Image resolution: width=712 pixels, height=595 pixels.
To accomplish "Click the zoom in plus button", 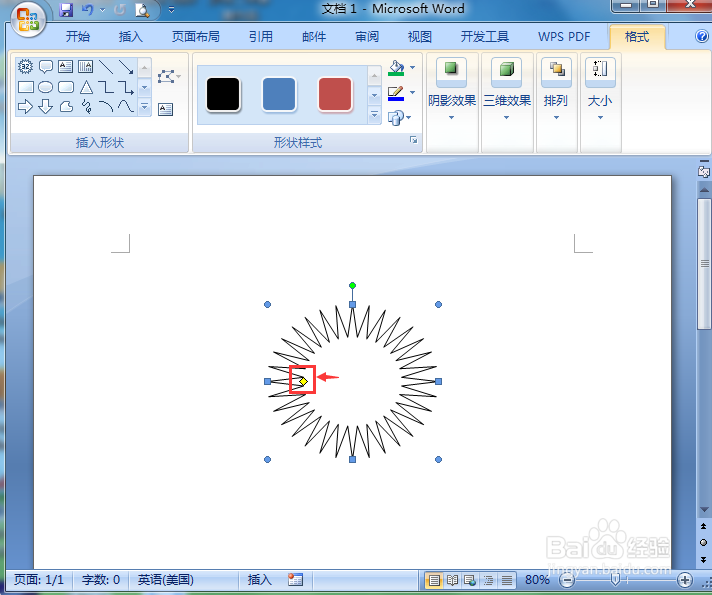I will pyautogui.click(x=685, y=580).
